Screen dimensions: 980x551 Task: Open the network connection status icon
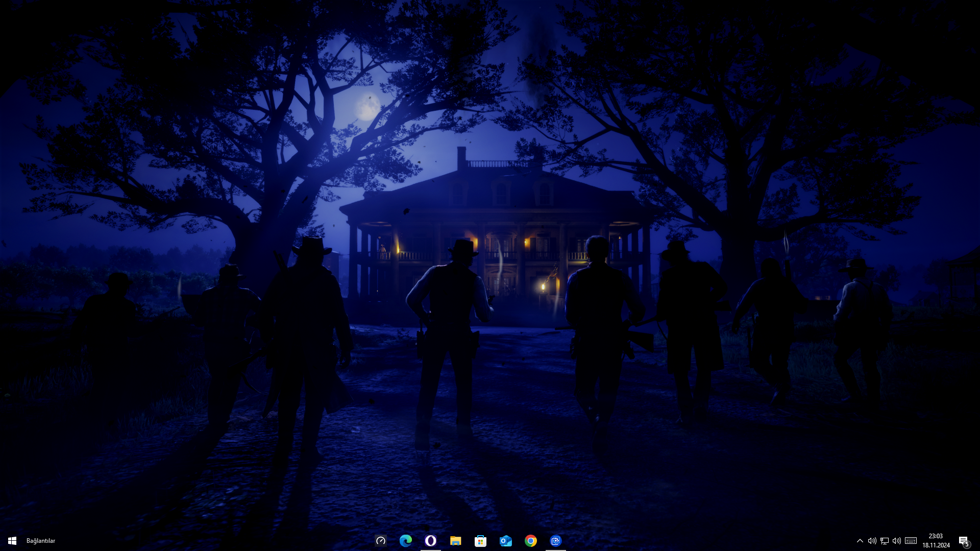(x=885, y=541)
